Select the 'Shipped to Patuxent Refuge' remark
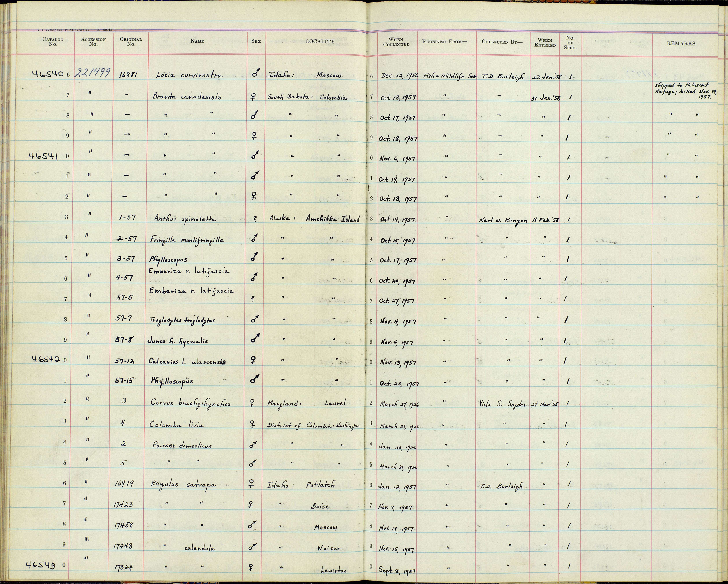The height and width of the screenshot is (584, 728). click(685, 91)
